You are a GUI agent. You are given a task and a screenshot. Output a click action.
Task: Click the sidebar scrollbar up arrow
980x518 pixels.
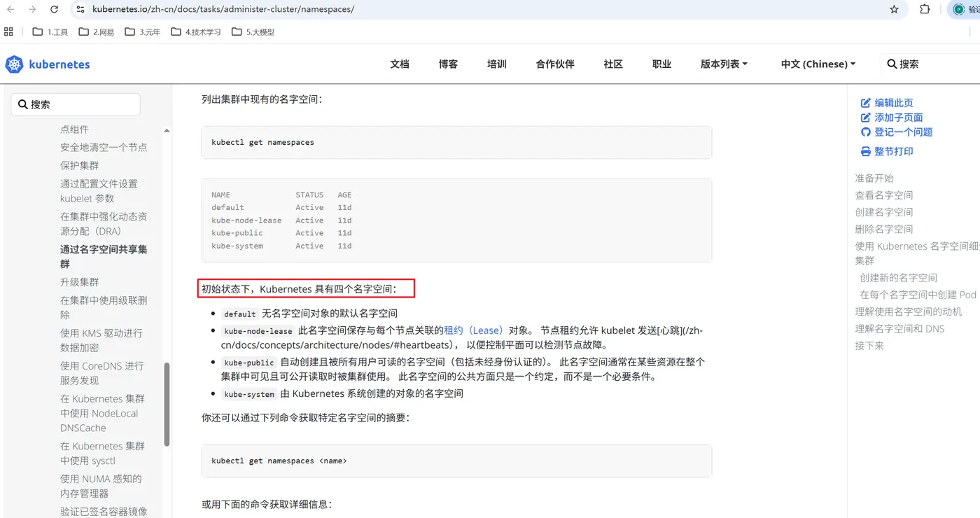pyautogui.click(x=167, y=131)
